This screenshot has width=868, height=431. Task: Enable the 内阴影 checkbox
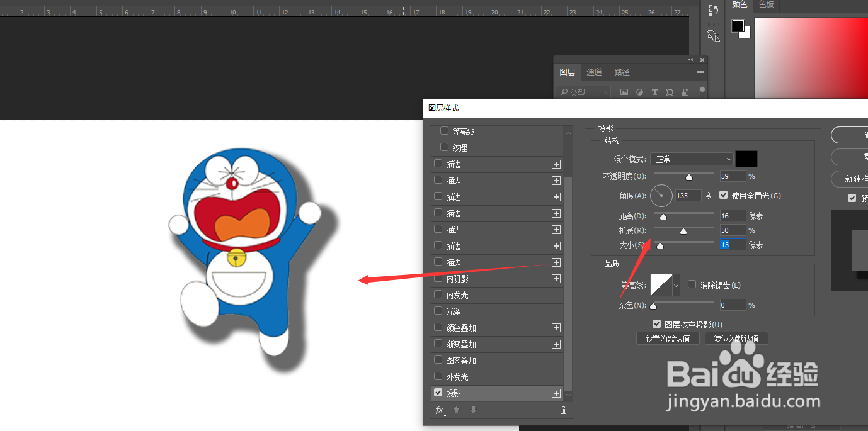(438, 278)
